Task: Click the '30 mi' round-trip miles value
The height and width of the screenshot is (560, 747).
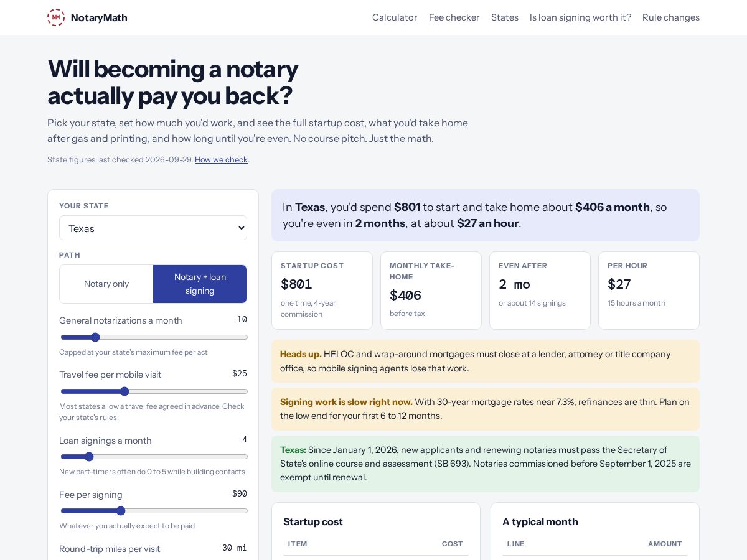Action: tap(235, 548)
